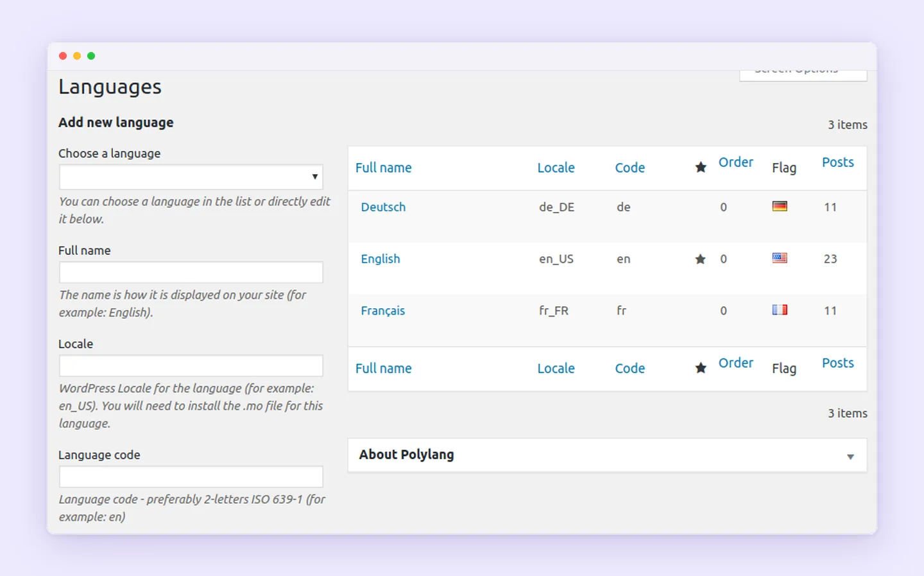
Task: Sort by Full name in table footer
Action: (x=384, y=368)
